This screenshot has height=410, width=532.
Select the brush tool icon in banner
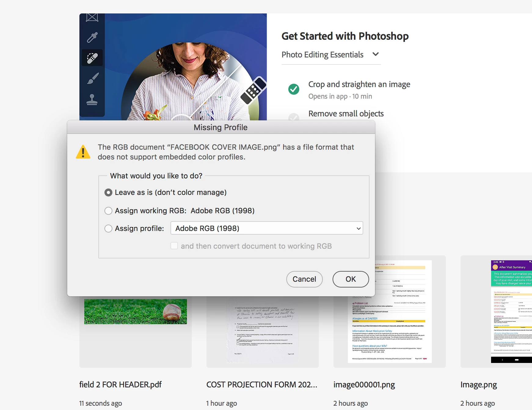click(x=93, y=78)
